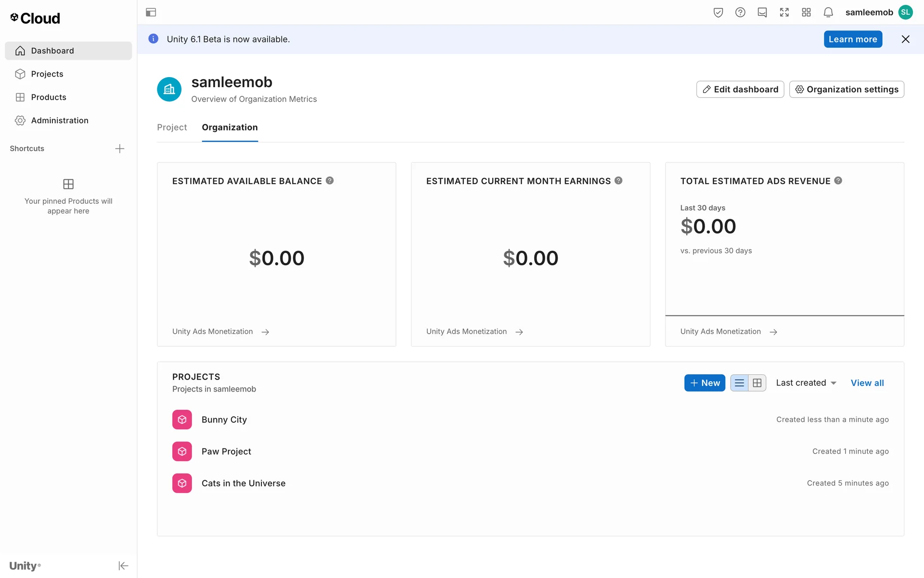This screenshot has height=578, width=924.
Task: Click the Learn more button
Action: [x=853, y=39]
